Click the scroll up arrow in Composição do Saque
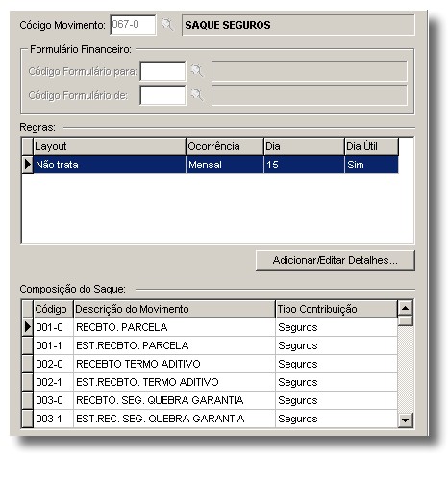The image size is (448, 484). pyautogui.click(x=405, y=308)
